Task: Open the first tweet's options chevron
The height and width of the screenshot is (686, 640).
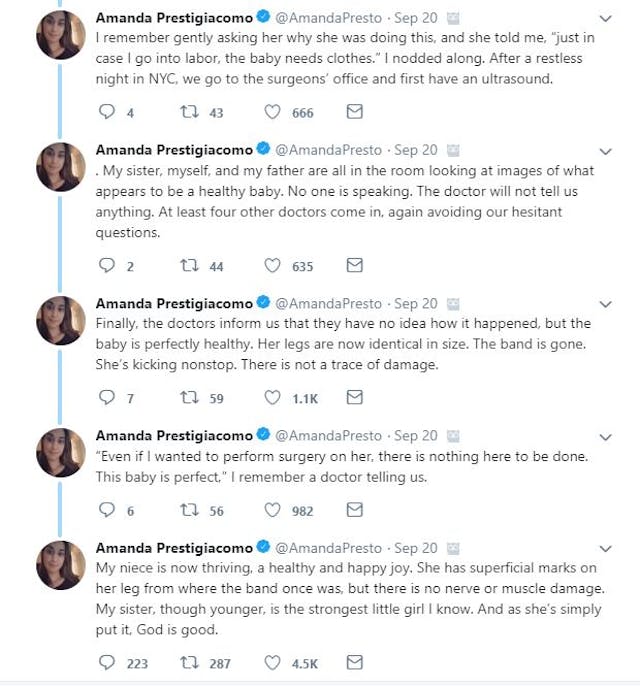Action: 605,19
